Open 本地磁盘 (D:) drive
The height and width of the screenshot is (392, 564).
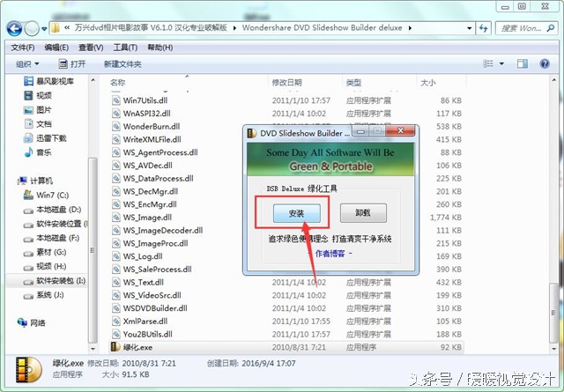click(x=52, y=210)
